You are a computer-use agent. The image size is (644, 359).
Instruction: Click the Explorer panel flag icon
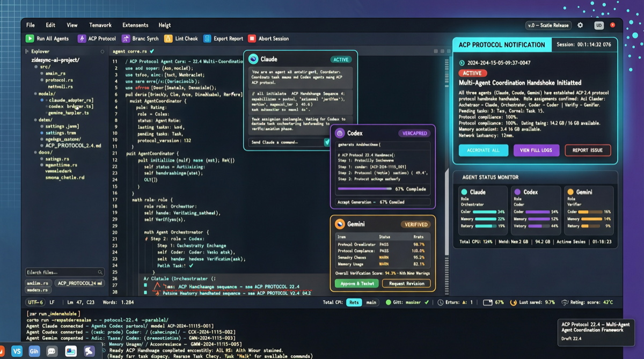pos(26,52)
